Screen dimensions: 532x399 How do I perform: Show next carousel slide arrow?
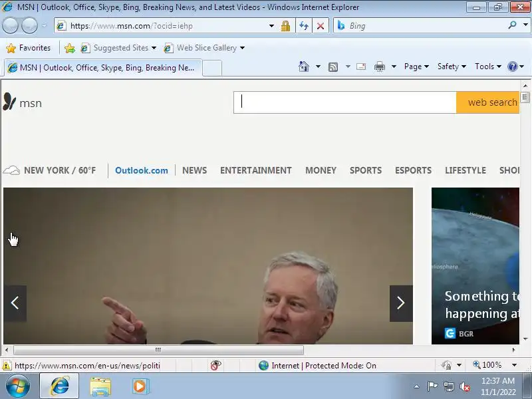[401, 303]
